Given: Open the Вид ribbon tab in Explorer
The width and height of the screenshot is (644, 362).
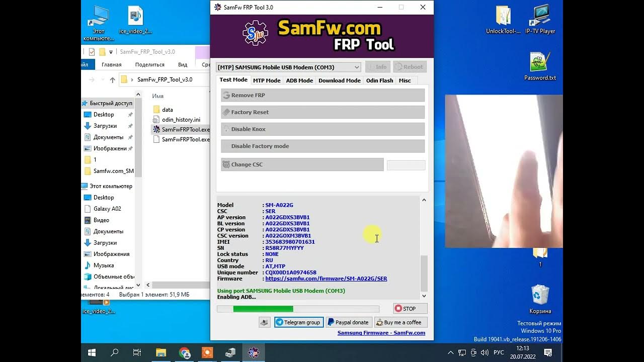Looking at the screenshot, I should tap(183, 64).
